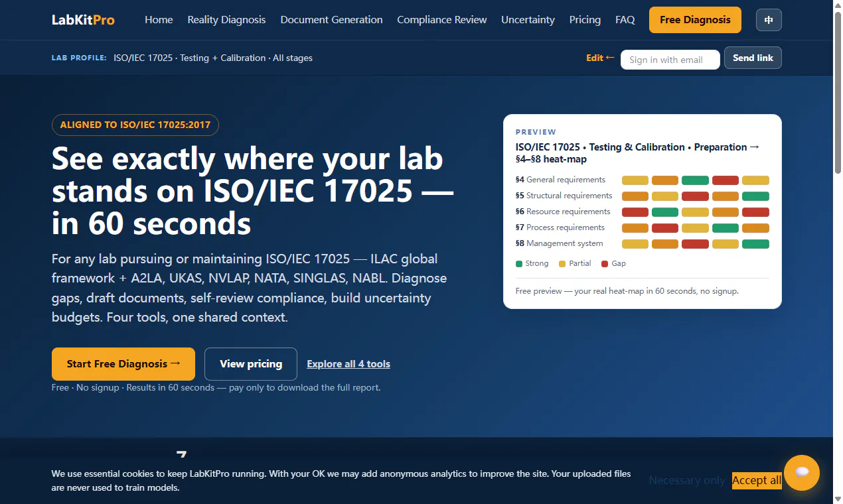This screenshot has height=504, width=843.
Task: Click the §8 Management system row label
Action: coord(559,243)
